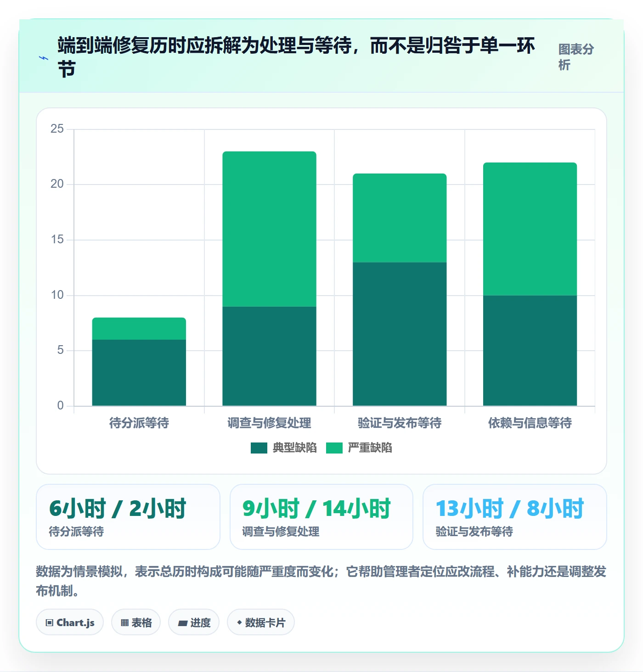Click the chart title starting with 端到端修复历时
The width and height of the screenshot is (643, 672).
pos(296,57)
